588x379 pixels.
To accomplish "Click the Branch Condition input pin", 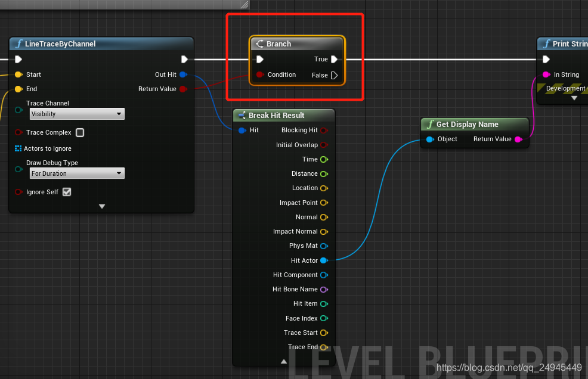I will pos(259,74).
